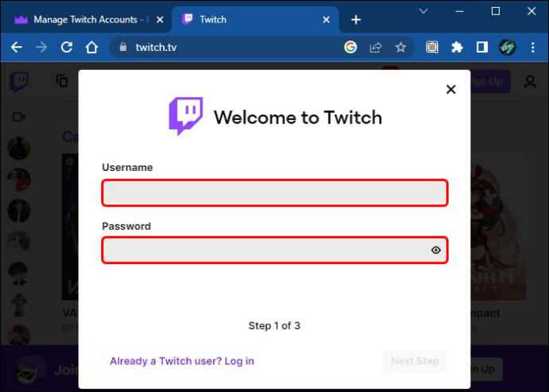Switch to Manage Twitch Accounts tab
The height and width of the screenshot is (392, 549).
tap(87, 20)
